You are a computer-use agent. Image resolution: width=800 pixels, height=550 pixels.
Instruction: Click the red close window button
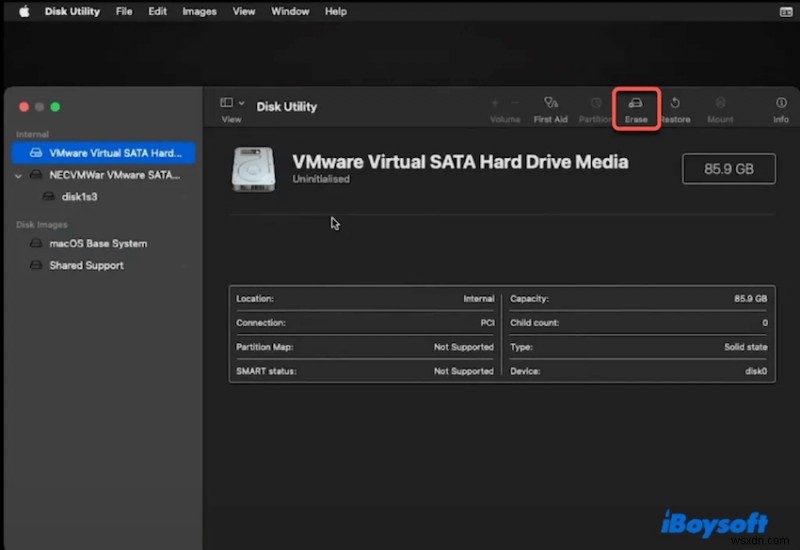coord(24,107)
